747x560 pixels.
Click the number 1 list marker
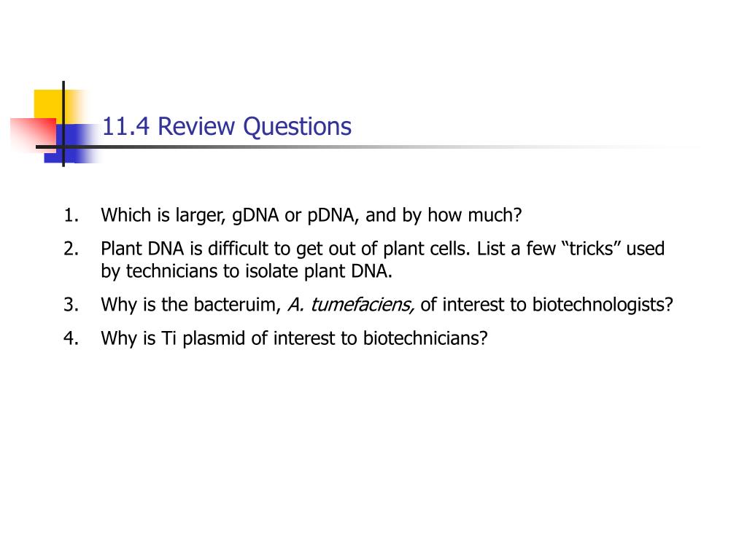pos(71,216)
